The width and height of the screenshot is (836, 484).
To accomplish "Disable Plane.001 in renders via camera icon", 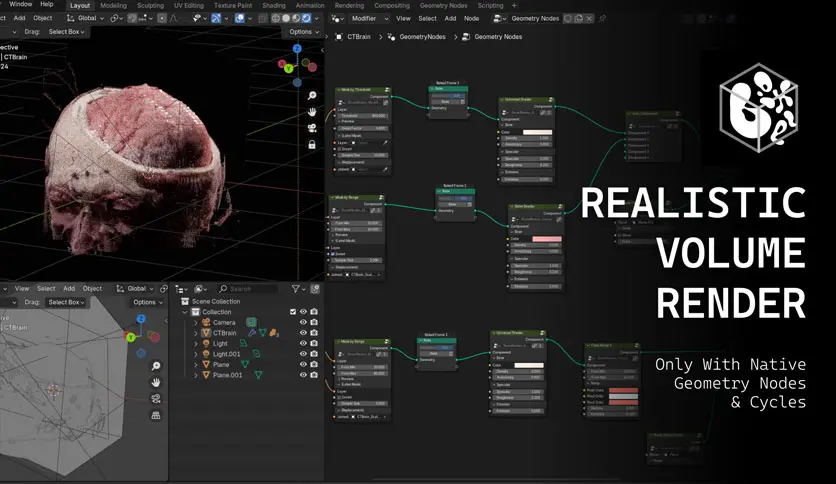I will 314,375.
